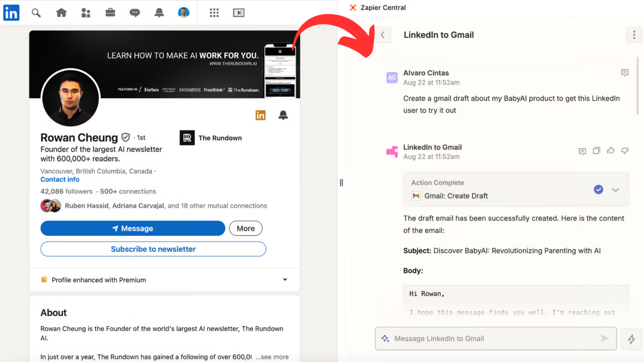Click the Alvaro Cintas sender name
This screenshot has width=644, height=362.
[x=426, y=73]
